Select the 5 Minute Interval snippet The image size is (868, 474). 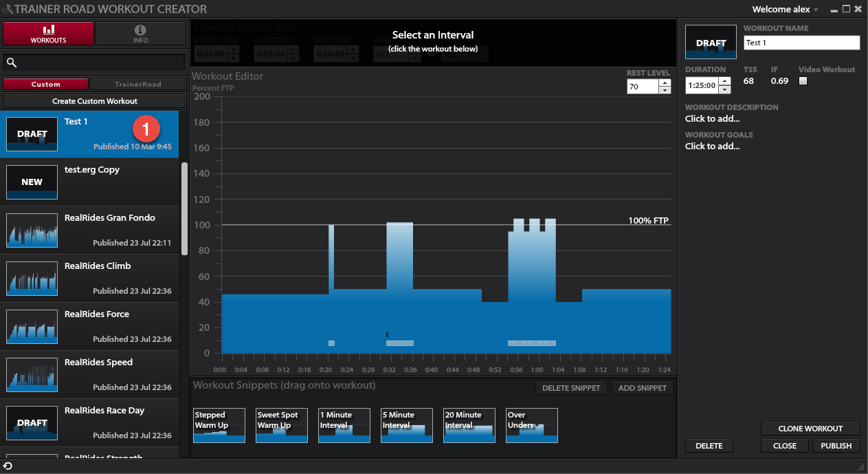407,425
